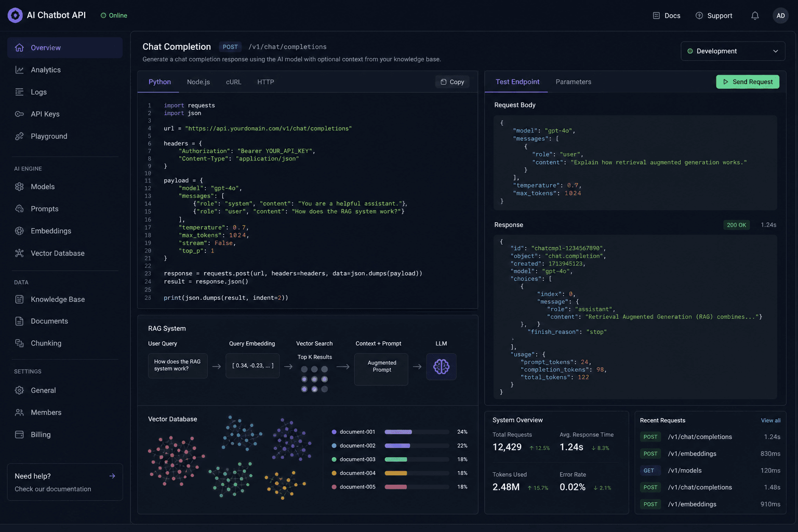Click the Online status indicator
Screen dimensions: 798x532
coord(114,16)
